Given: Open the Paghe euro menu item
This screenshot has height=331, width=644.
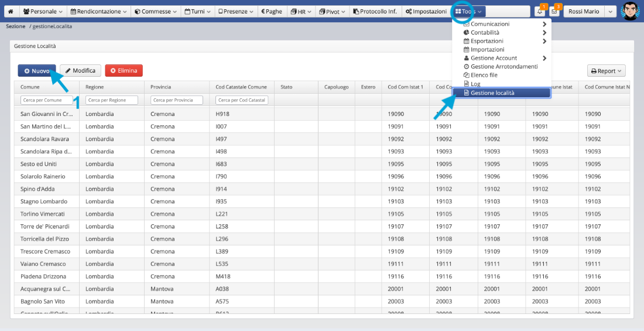Looking at the screenshot, I should click(271, 11).
